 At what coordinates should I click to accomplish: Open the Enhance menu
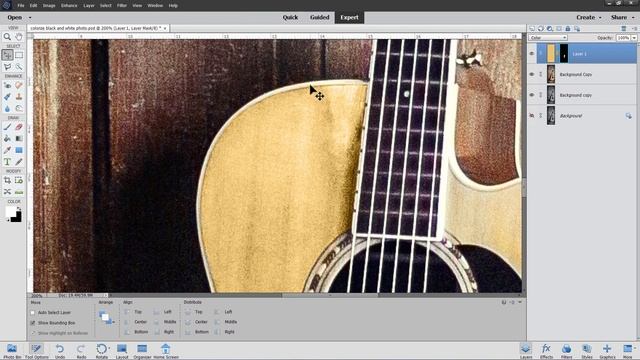tap(69, 6)
